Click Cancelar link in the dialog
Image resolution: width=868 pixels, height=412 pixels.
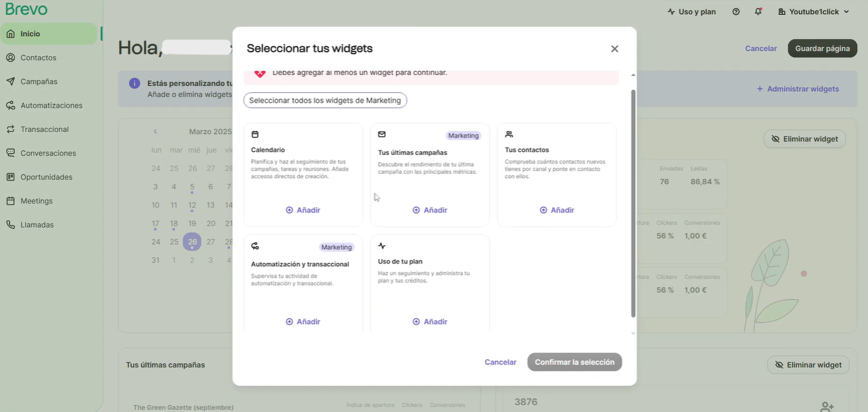tap(500, 362)
